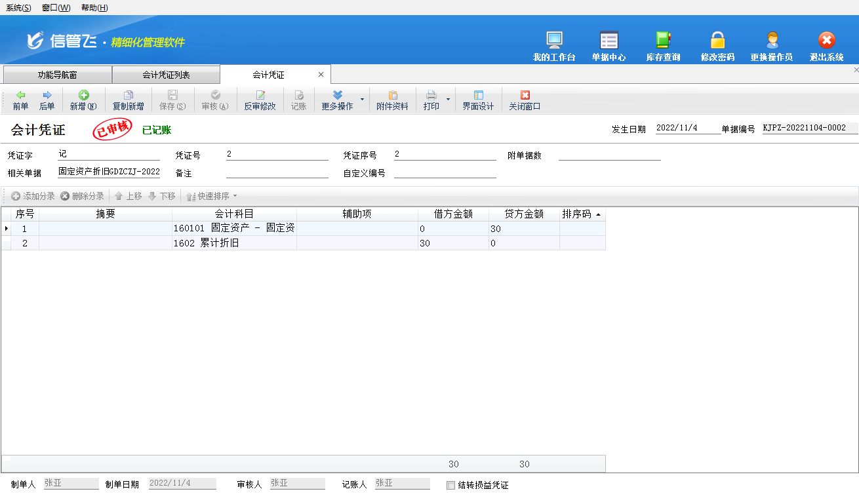Click 反审修改 toolbar icon
This screenshot has height=504, width=859.
pyautogui.click(x=260, y=96)
